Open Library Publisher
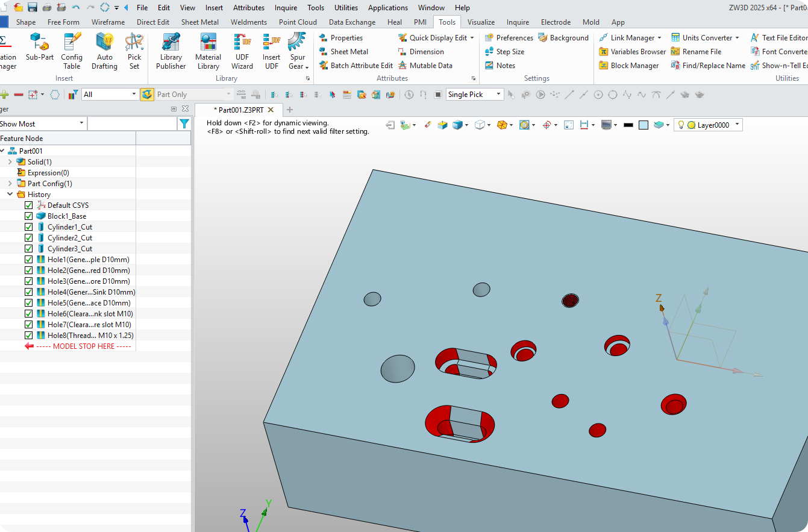Viewport: 808px width, 532px height. [171, 51]
